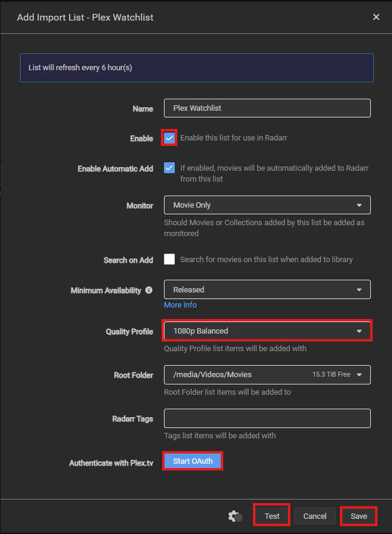Click 'Enable this list for use in Radarr' text
392x534 pixels.
click(x=234, y=138)
